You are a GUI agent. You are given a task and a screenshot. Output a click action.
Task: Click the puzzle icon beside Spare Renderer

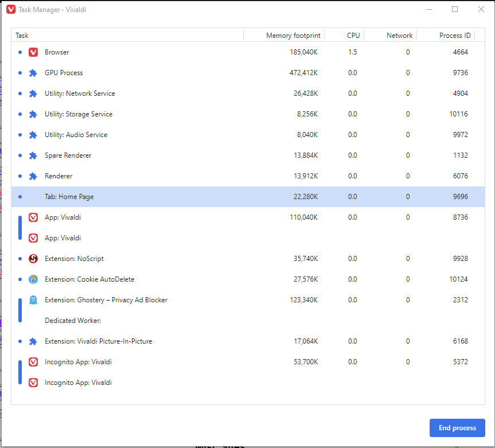click(33, 155)
